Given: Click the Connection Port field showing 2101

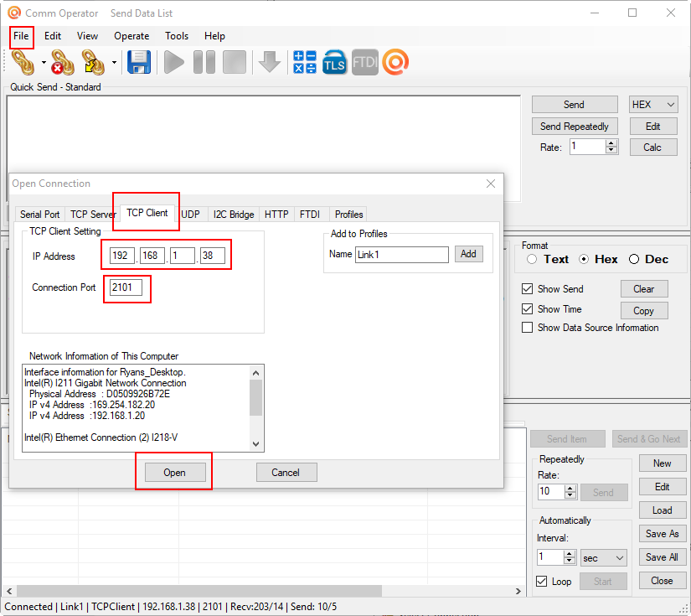Looking at the screenshot, I should (x=126, y=287).
